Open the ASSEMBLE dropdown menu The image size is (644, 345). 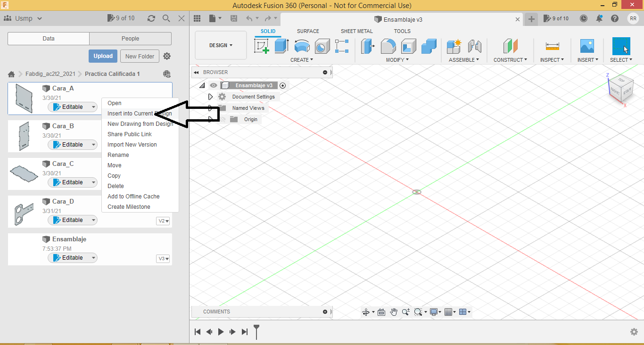pyautogui.click(x=464, y=60)
